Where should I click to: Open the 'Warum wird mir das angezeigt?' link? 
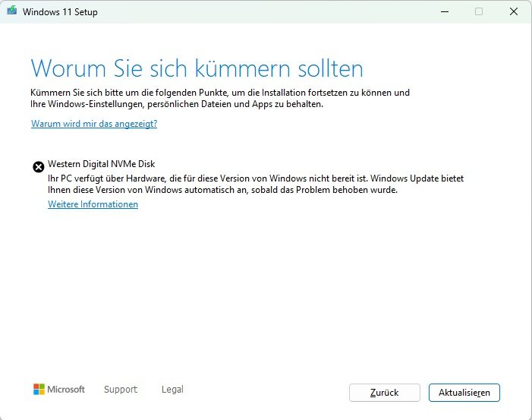pos(94,124)
